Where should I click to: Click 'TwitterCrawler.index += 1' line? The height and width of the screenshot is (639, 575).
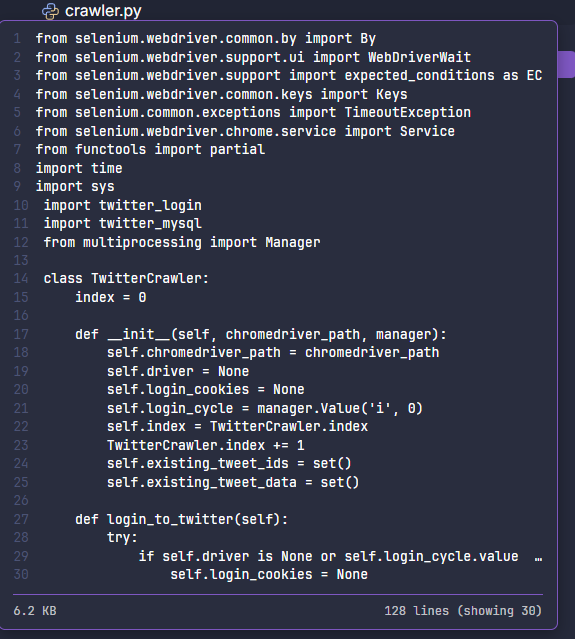click(x=206, y=445)
